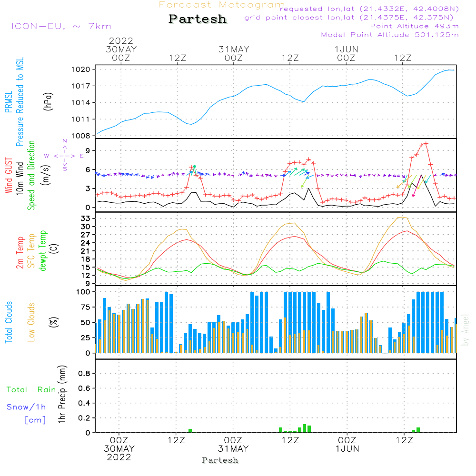Screen dimensions: 476x476
Task: Click the top 30MAY 00Z time label
Action: pyautogui.click(x=121, y=53)
